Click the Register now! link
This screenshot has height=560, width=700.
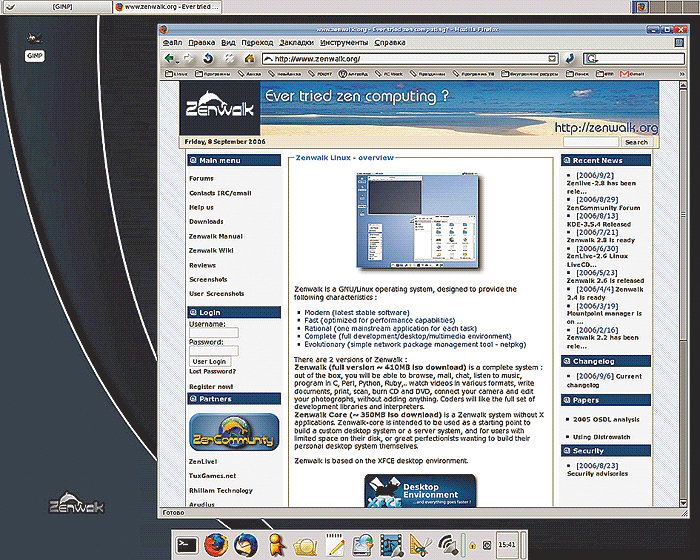(211, 387)
